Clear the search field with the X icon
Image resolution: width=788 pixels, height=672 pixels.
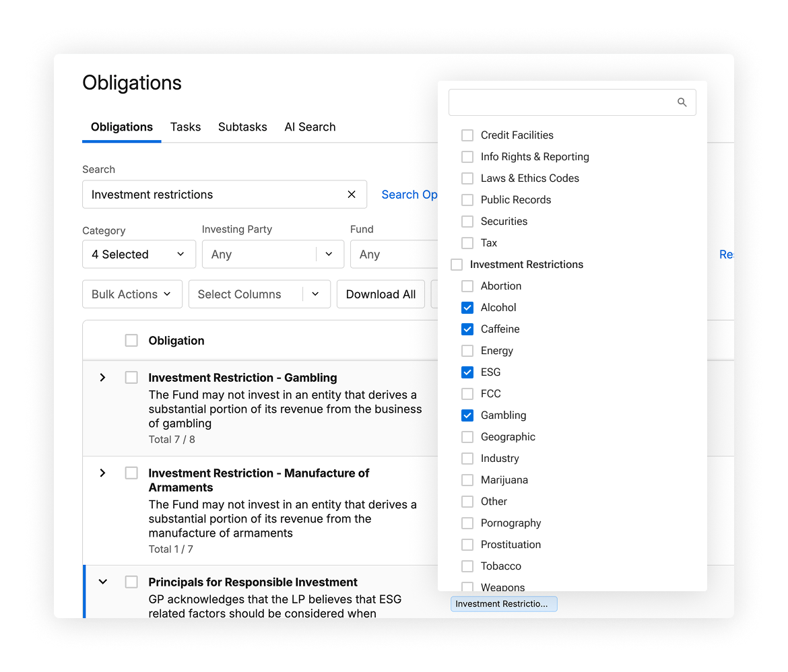coord(352,195)
